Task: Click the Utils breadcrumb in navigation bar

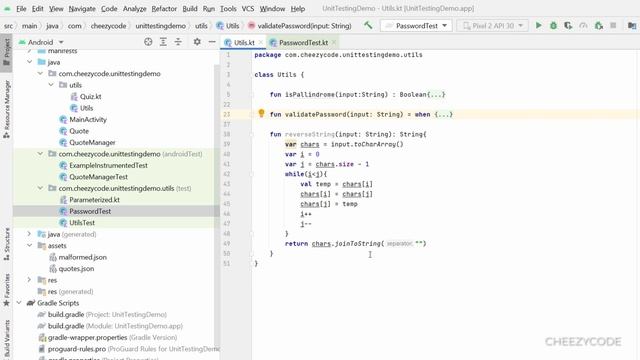Action: pos(228,26)
